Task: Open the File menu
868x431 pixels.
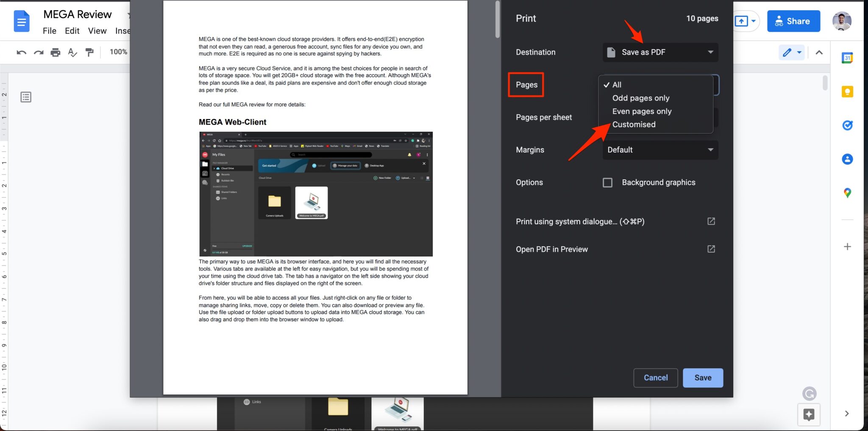Action: pos(49,31)
